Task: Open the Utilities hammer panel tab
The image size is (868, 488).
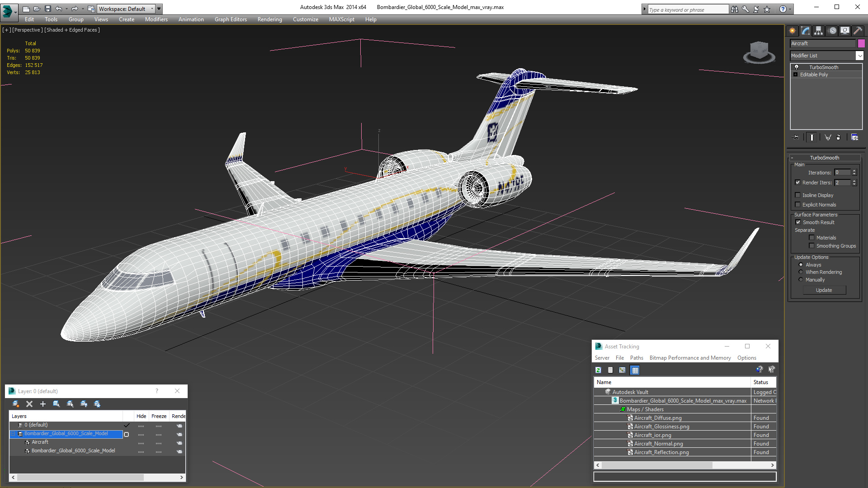Action: [858, 31]
